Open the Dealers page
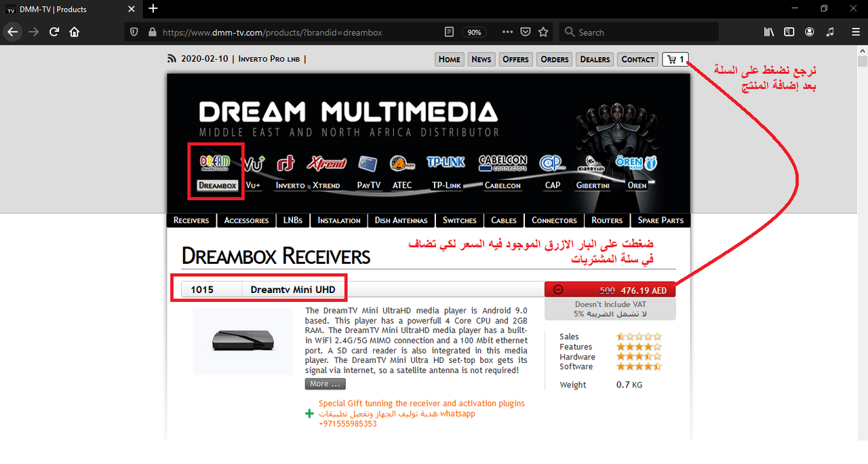The image size is (868, 464). tap(595, 60)
